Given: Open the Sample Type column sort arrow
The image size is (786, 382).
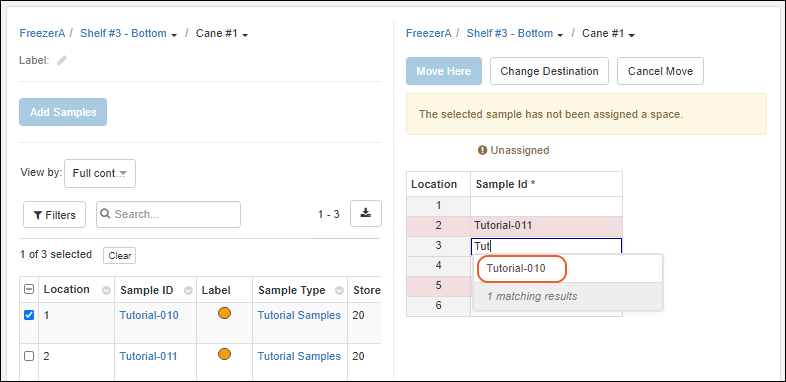Looking at the screenshot, I should tap(339, 290).
